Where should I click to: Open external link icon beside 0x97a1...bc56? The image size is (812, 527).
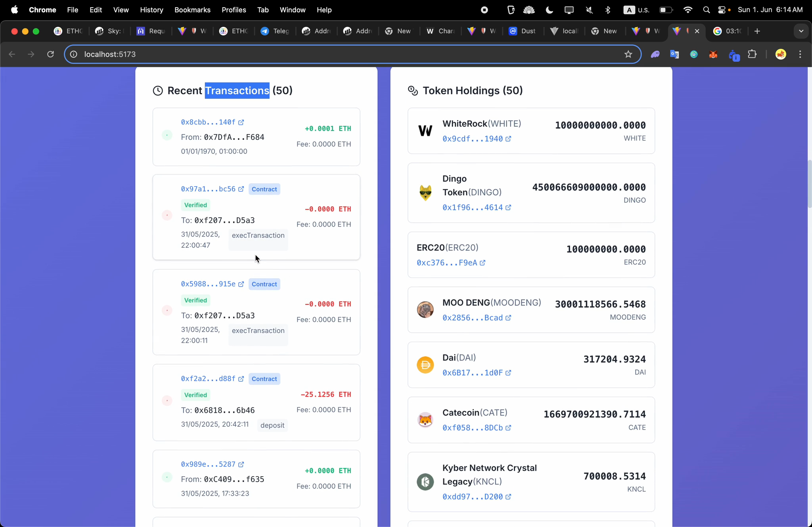[241, 189]
